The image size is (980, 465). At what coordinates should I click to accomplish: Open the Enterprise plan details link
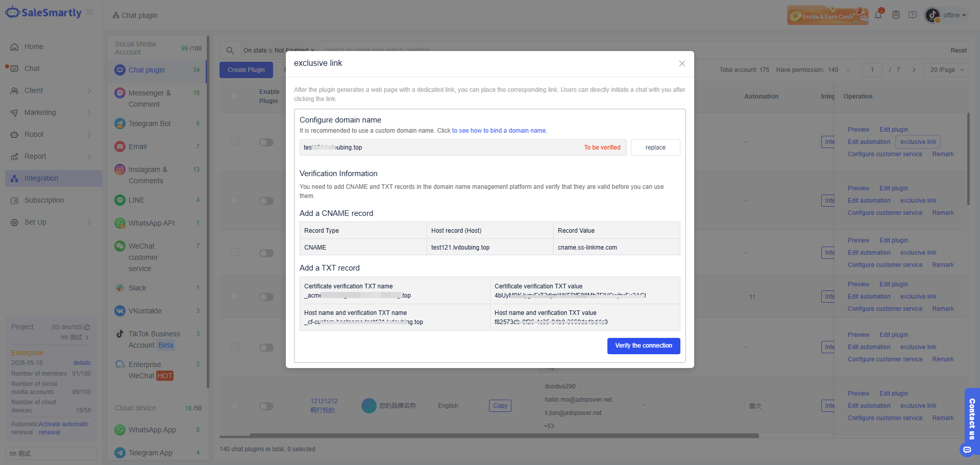(x=82, y=363)
